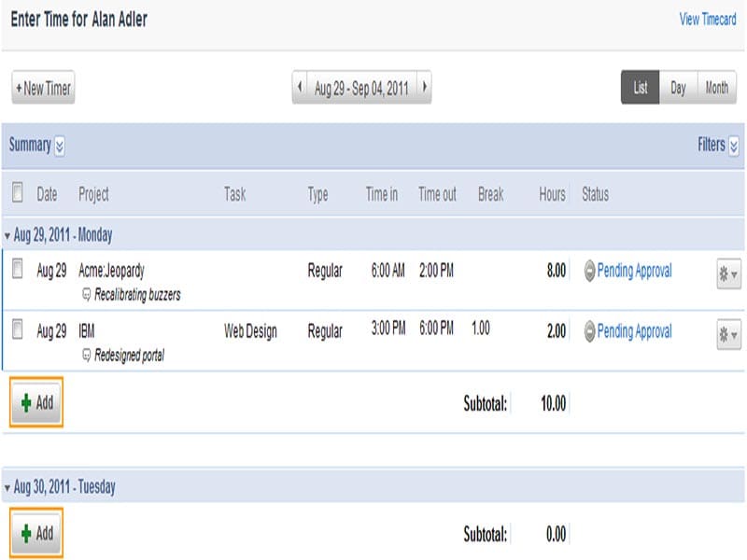747x560 pixels.
Task: Expand the Summary section chevron
Action: tap(60, 146)
